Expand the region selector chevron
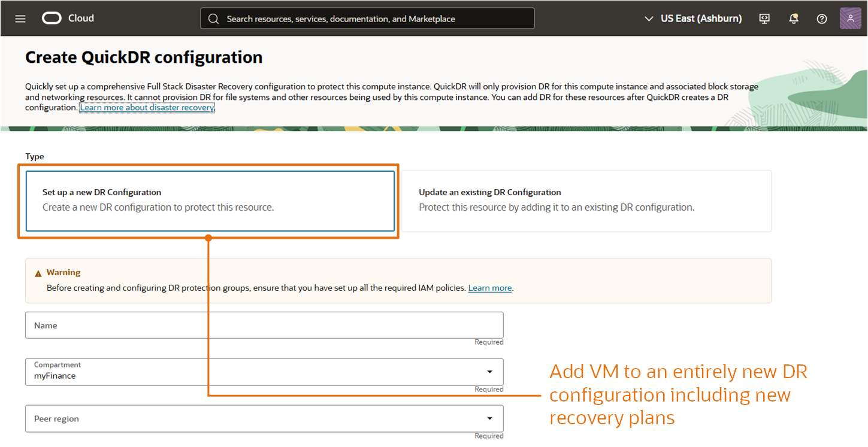This screenshot has height=447, width=868. point(649,19)
